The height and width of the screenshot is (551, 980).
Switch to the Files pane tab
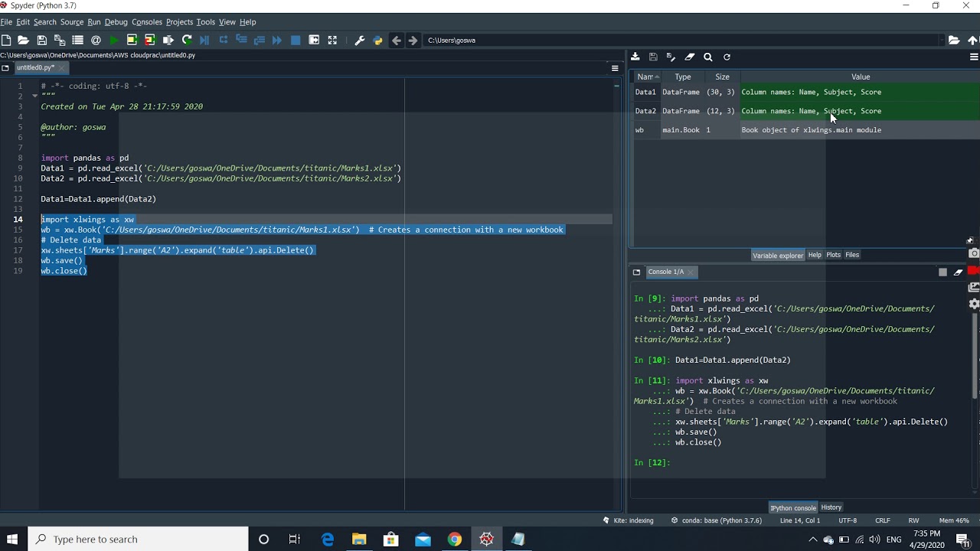tap(852, 255)
